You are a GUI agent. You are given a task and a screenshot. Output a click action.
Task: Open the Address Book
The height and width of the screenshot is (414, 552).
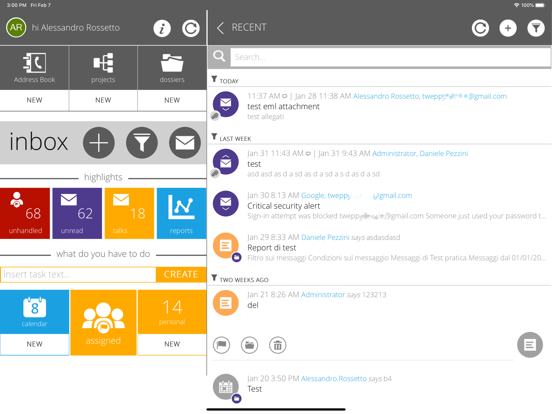[x=34, y=68]
